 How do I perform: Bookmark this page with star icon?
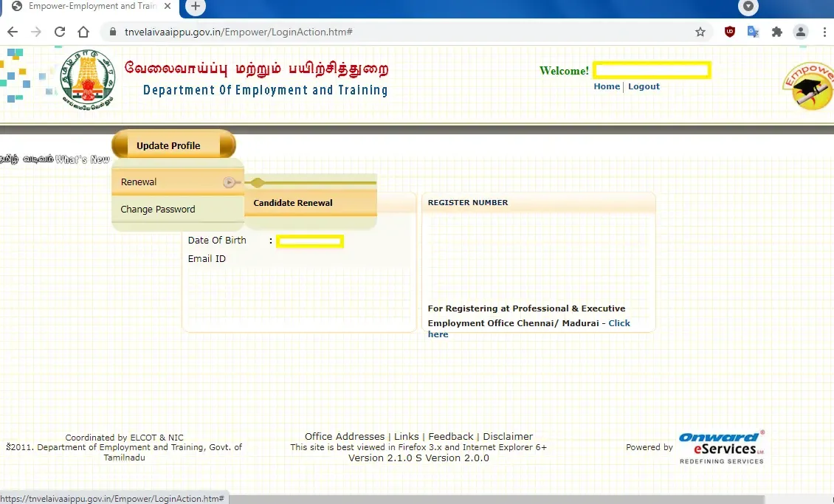700,32
